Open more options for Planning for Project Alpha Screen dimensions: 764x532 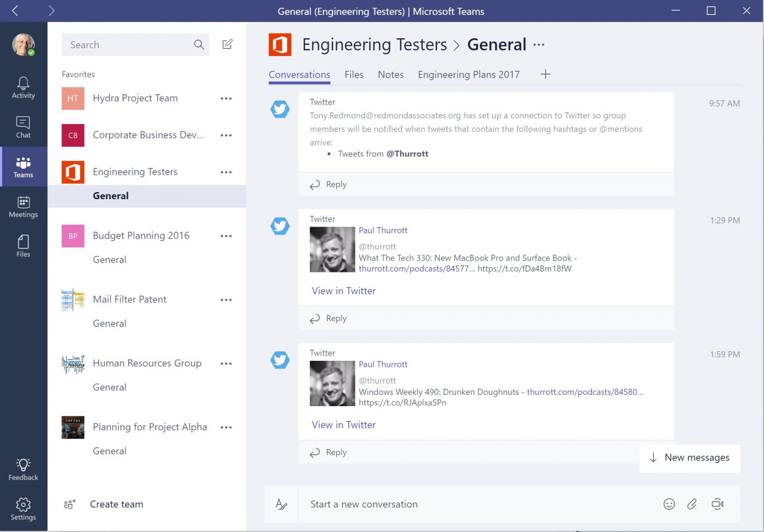[x=226, y=427]
